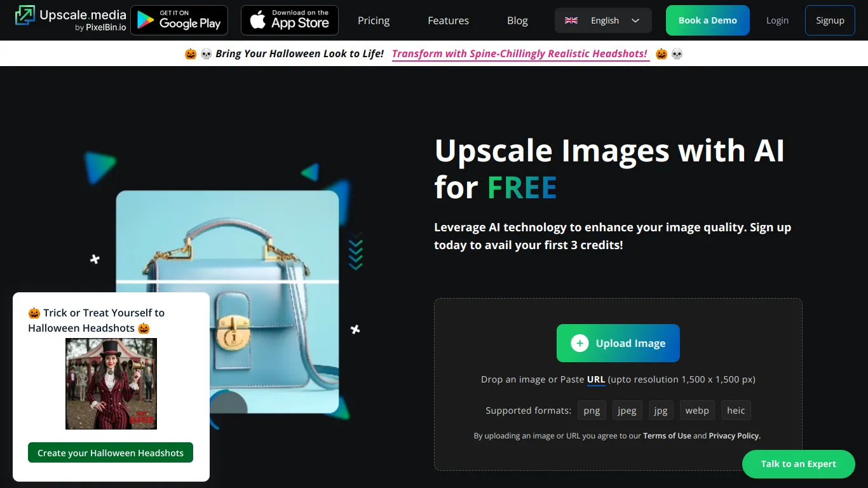868x488 pixels.
Task: Click the Upscale.media logo
Action: pos(71,19)
